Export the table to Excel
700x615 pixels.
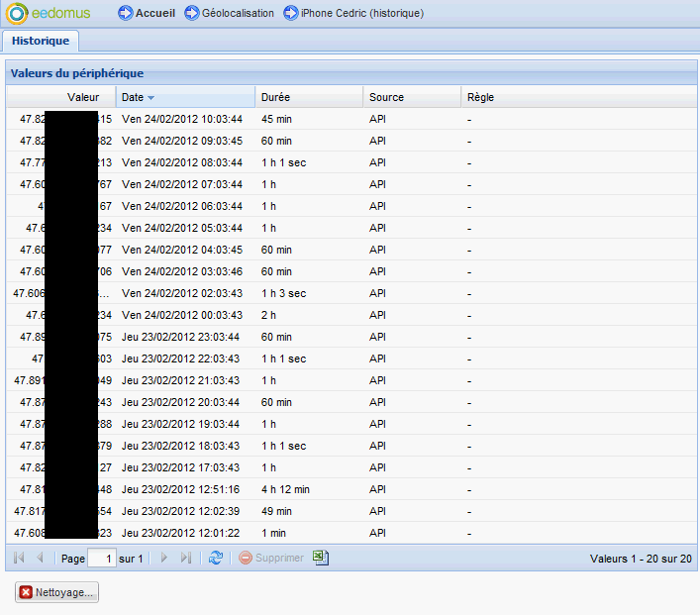(321, 558)
